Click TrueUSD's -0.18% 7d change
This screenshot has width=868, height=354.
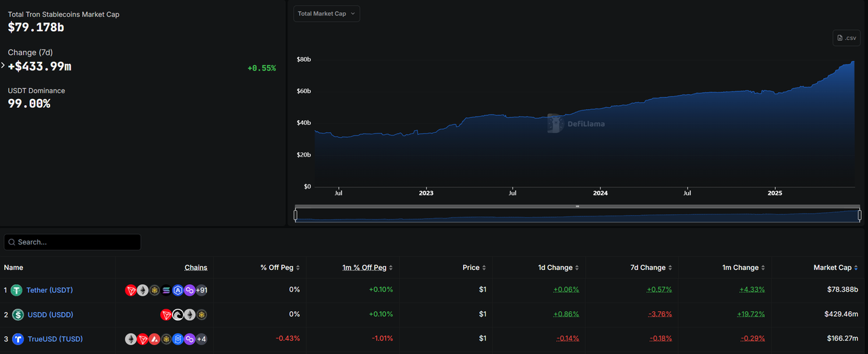(660, 339)
